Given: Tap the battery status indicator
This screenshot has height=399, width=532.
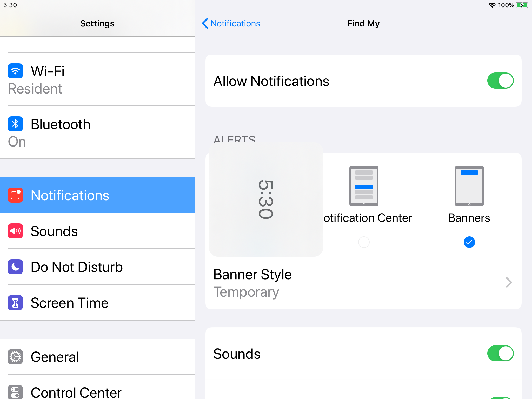Looking at the screenshot, I should (522, 5).
